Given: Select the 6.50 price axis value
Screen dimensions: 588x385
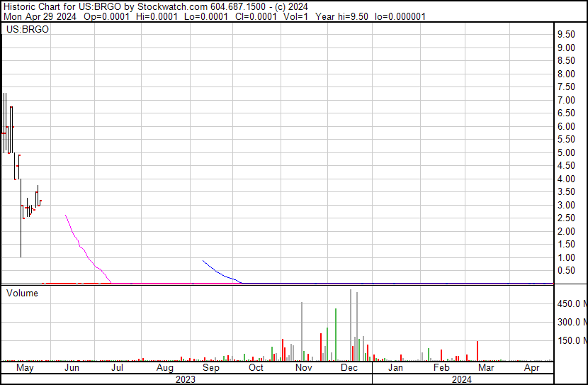Looking at the screenshot, I should coord(566,113).
